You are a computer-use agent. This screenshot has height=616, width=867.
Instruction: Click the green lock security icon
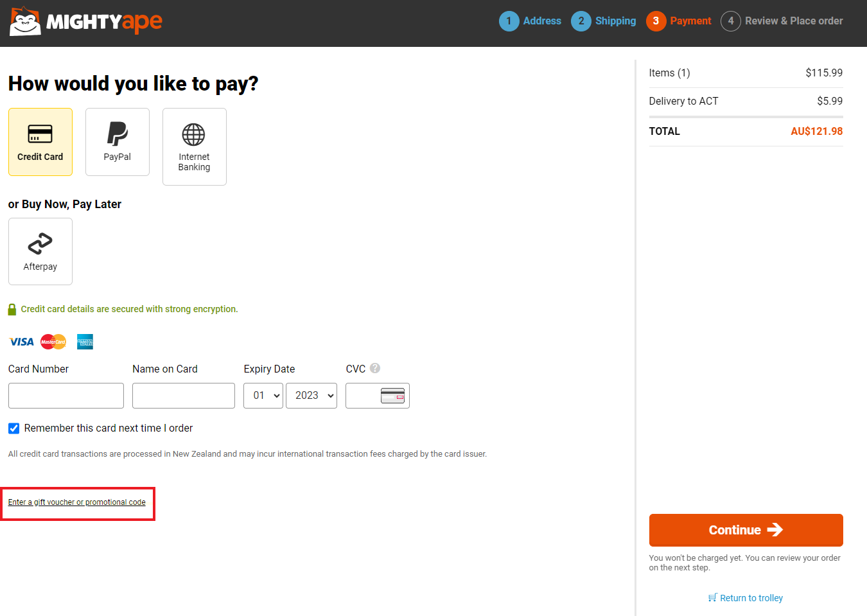pyautogui.click(x=12, y=310)
